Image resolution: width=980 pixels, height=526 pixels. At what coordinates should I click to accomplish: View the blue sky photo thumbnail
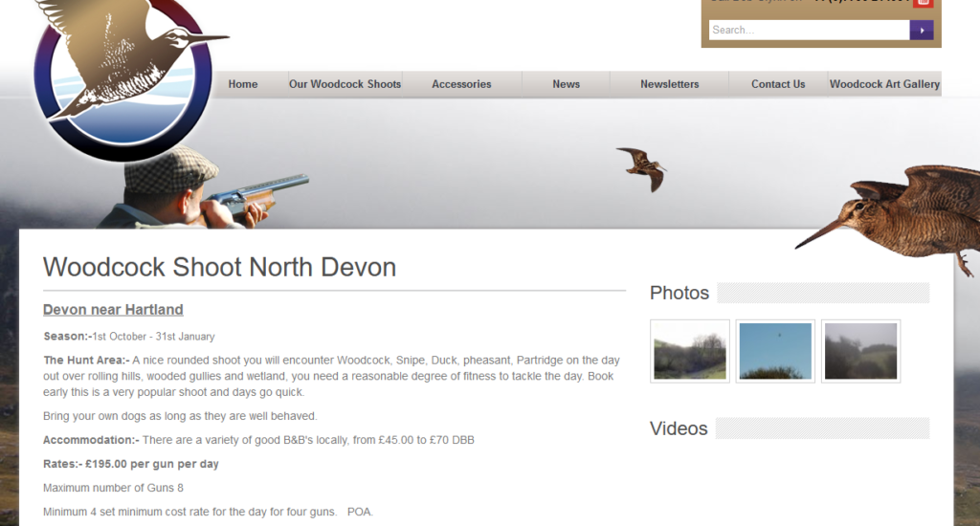[x=775, y=351]
